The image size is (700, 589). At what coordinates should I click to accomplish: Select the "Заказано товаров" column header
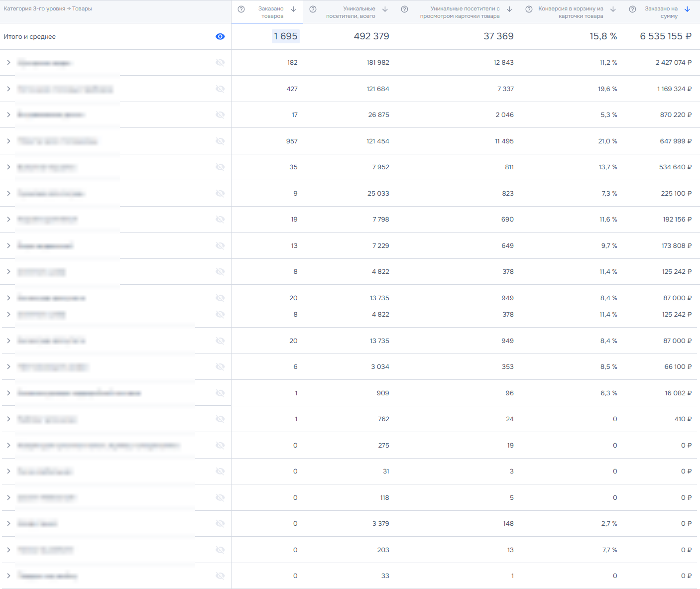[271, 12]
